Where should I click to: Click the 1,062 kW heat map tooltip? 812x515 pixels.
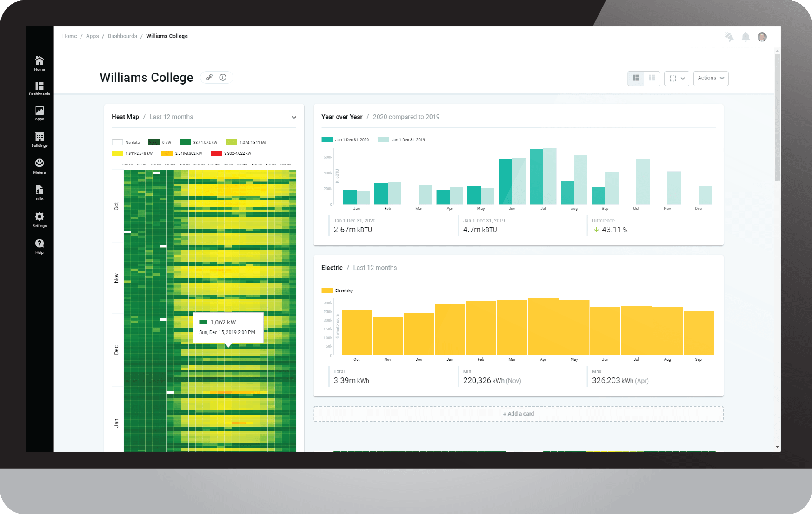(x=228, y=328)
